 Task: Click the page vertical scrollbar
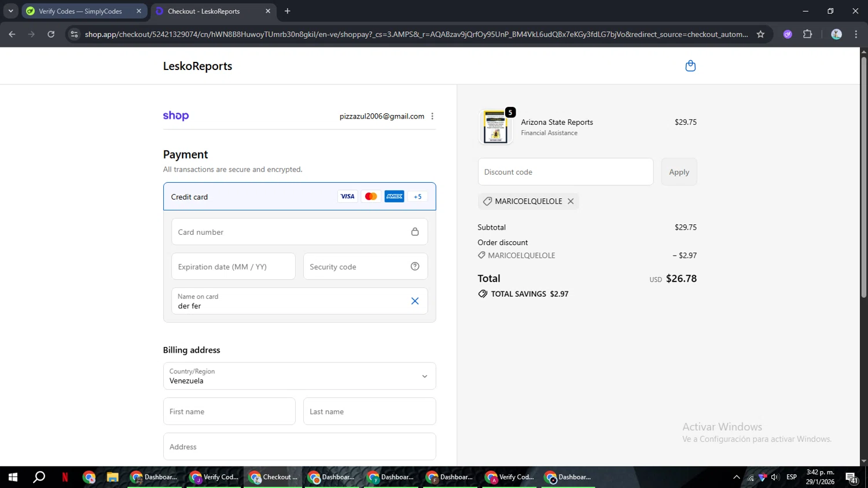863,176
